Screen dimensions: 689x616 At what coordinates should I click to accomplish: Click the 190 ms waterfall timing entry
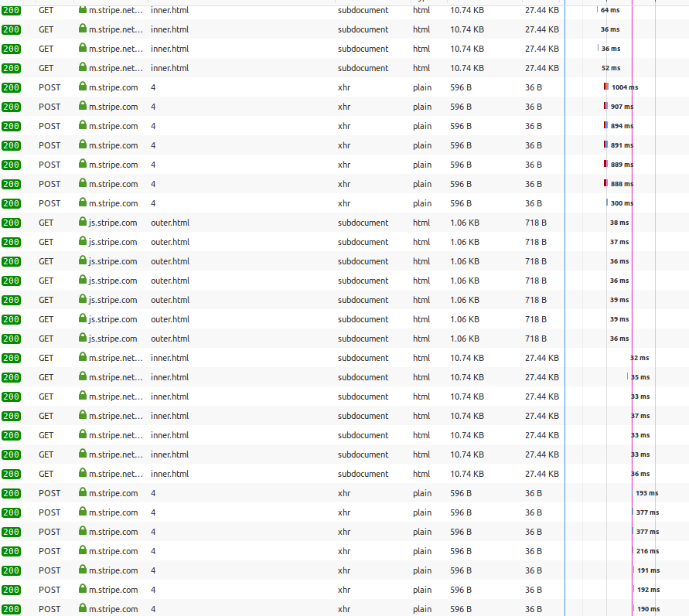(x=646, y=608)
